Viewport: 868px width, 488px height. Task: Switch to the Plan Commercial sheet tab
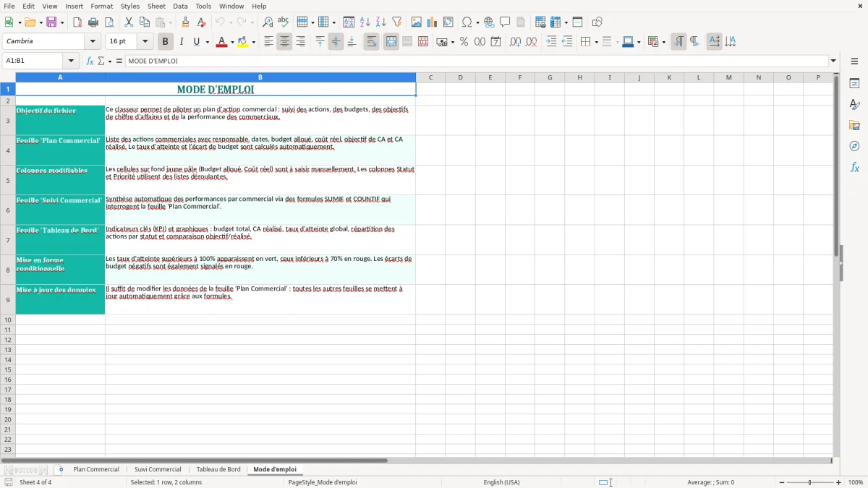click(96, 470)
